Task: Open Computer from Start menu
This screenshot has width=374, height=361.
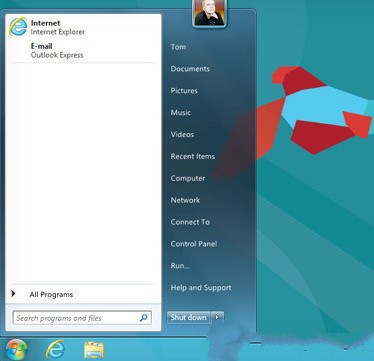Action: coord(188,178)
